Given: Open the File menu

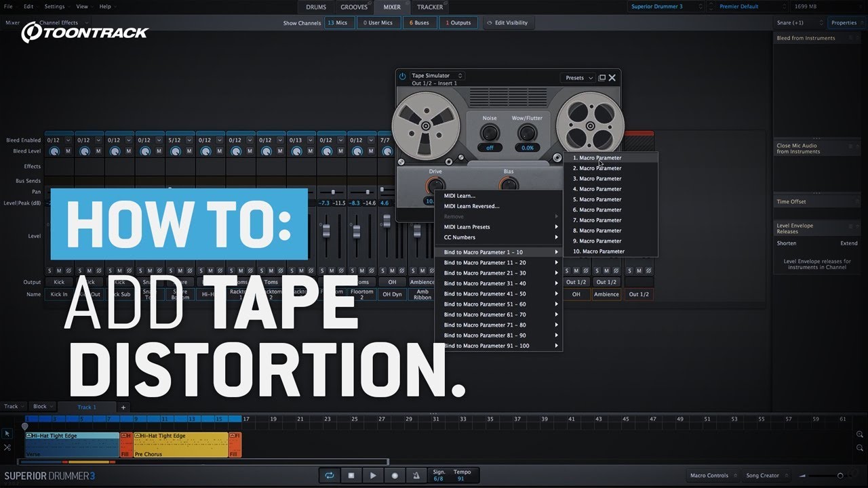Looking at the screenshot, I should click(9, 7).
